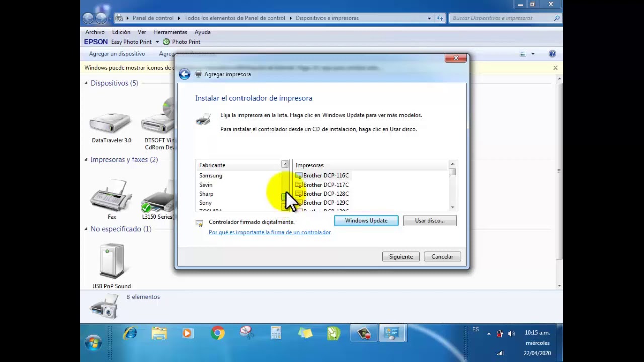The height and width of the screenshot is (362, 644).
Task: Launch Google Chrome from the taskbar
Action: (218, 333)
